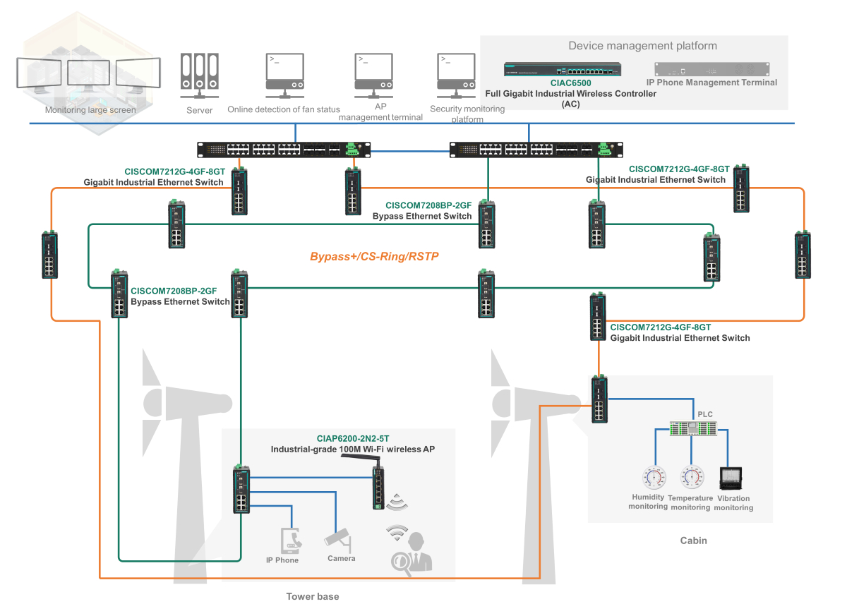Click the Industrial-grade 100M Wi-Fi wireless AP text
Screen dimensions: 847x616
353,449
